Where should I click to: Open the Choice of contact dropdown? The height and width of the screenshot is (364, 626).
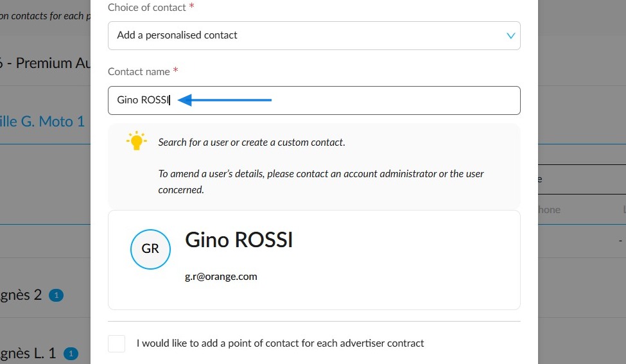coord(314,35)
